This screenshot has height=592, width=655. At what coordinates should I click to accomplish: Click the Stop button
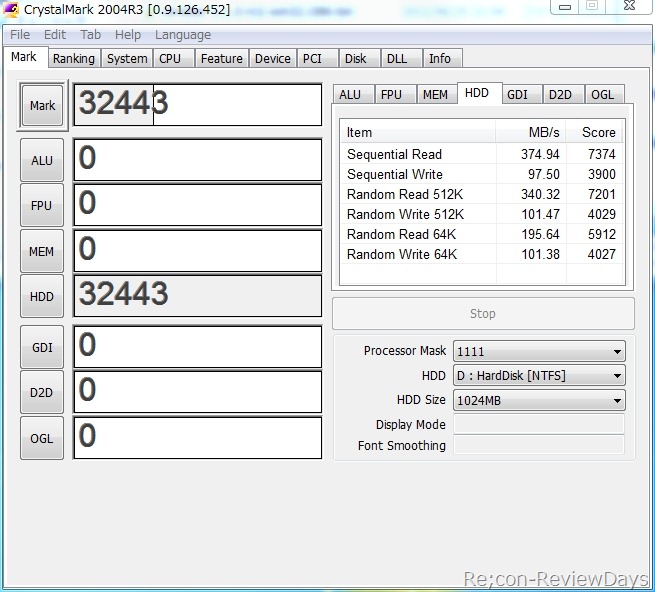[482, 314]
